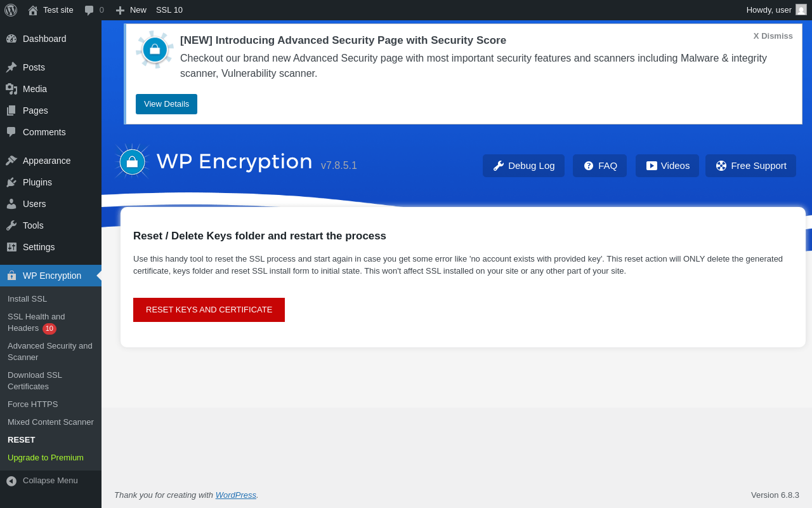Viewport: 812px width, 508px height.
Task: Open the Media library menu icon
Action: tap(11, 89)
